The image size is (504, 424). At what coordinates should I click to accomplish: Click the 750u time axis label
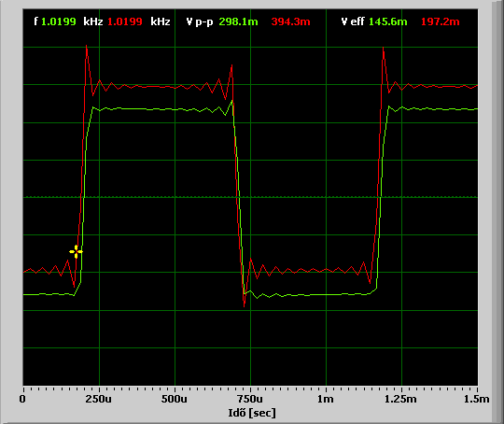tap(250, 399)
